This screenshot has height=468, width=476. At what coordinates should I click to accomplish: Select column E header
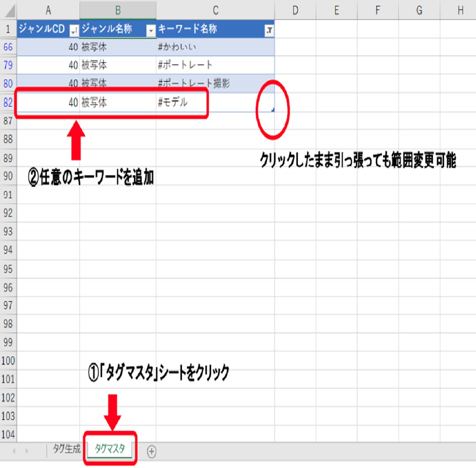click(x=337, y=11)
